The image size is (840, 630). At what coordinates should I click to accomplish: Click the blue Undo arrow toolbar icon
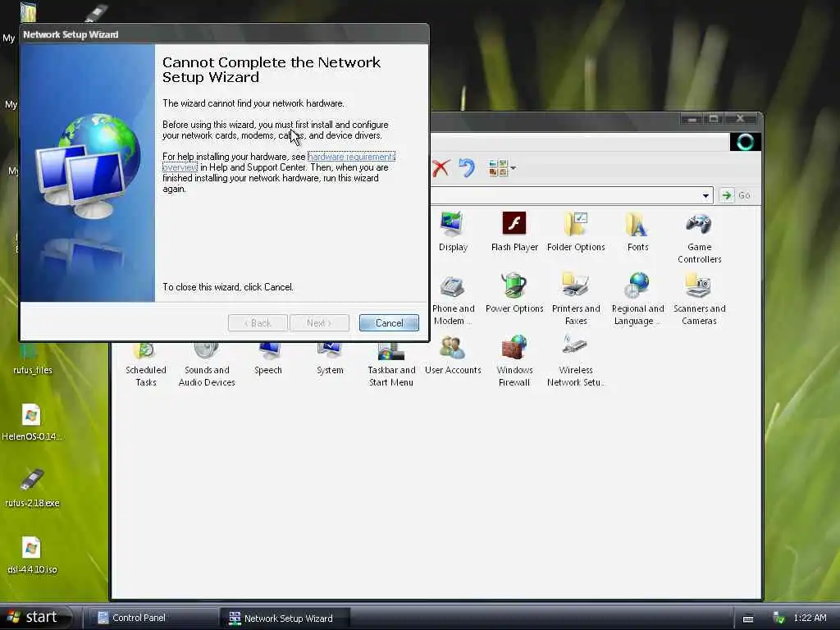pyautogui.click(x=467, y=167)
